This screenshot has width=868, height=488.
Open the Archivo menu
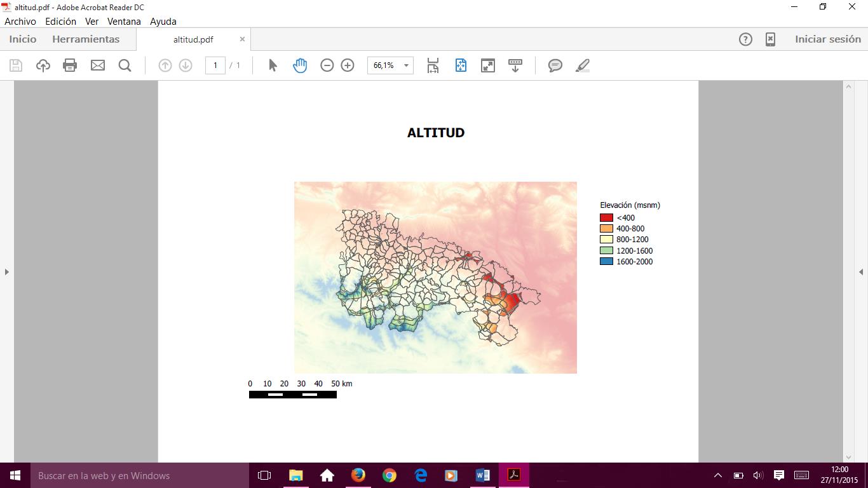click(x=20, y=21)
